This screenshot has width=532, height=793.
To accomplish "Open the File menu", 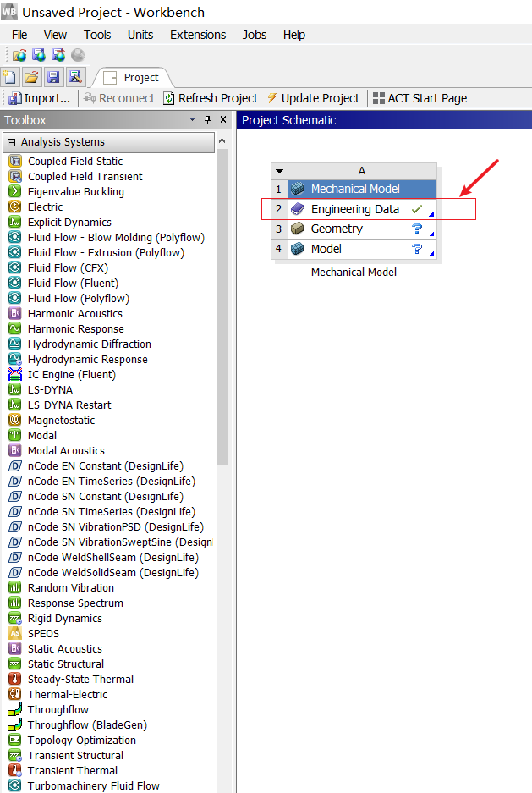I will coord(19,35).
